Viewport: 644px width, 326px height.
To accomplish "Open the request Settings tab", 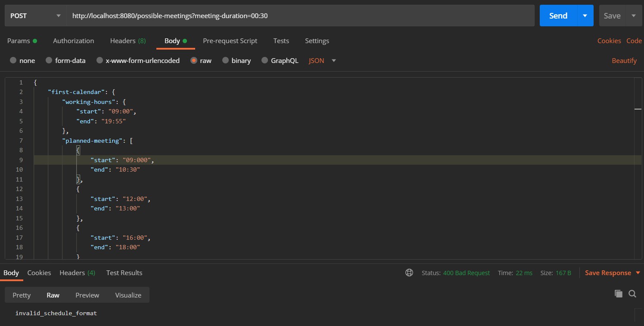I will coord(317,41).
